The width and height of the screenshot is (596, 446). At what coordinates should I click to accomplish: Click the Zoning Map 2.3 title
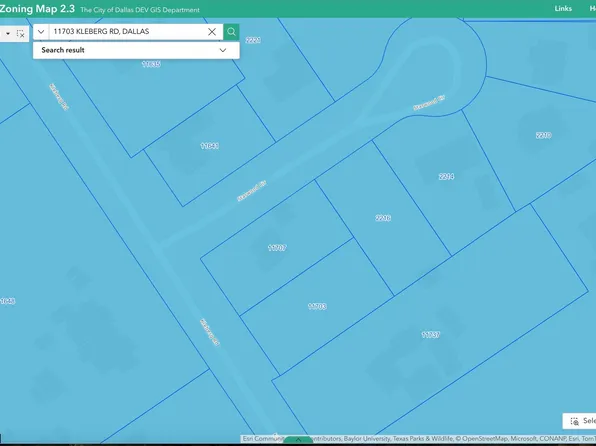(37, 9)
